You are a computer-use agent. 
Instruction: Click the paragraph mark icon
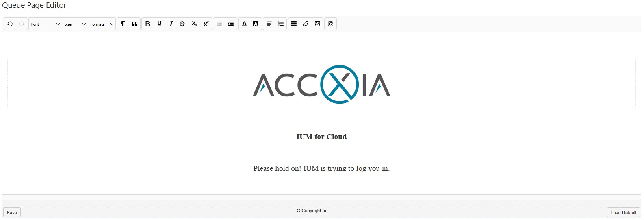[123, 24]
